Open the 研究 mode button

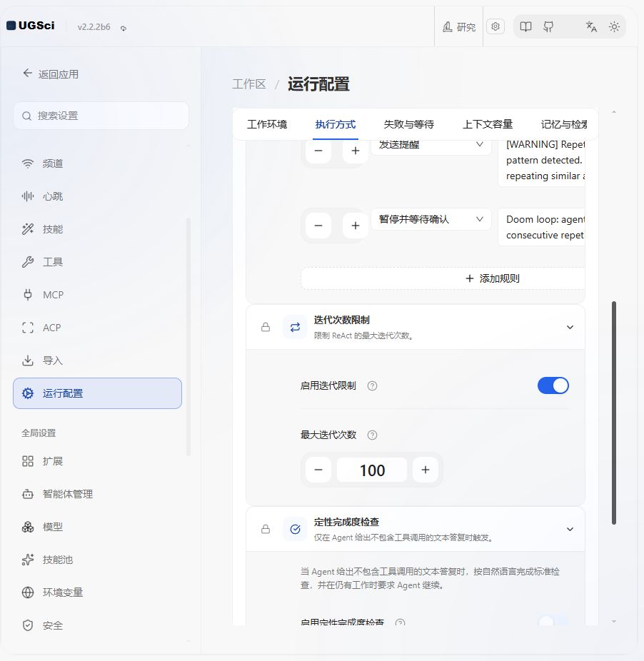pos(459,27)
